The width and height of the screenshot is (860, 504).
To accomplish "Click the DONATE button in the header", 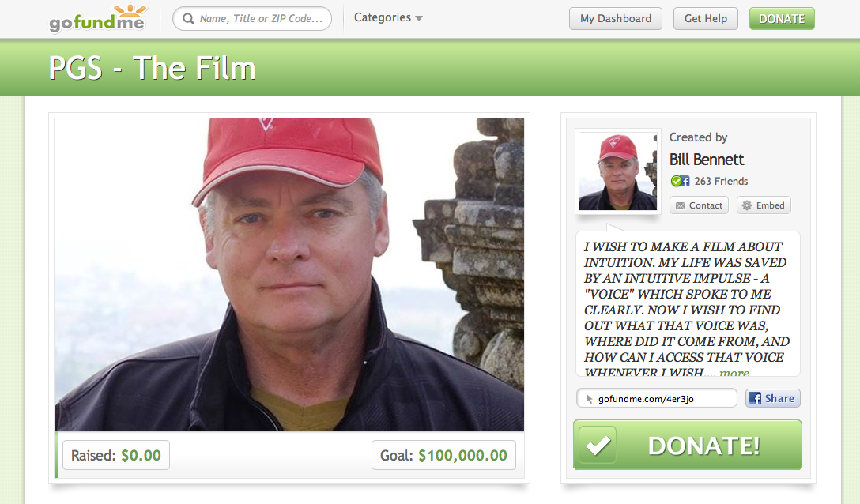I will click(782, 19).
